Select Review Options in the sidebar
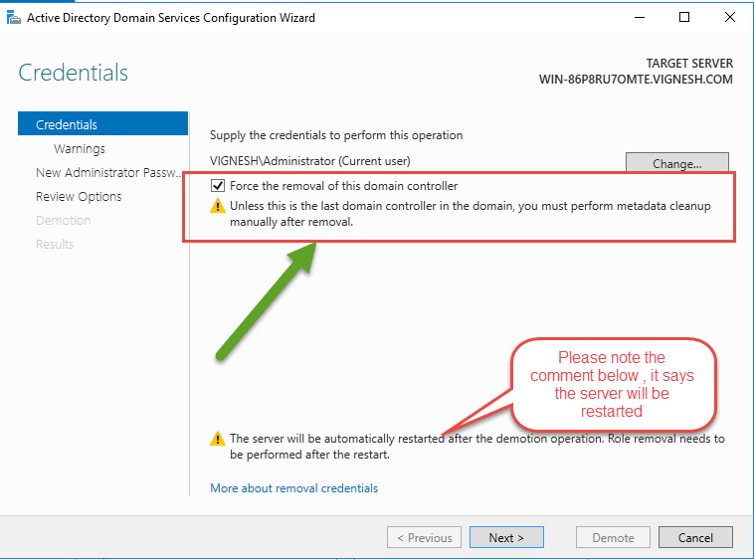Screen dimensions: 754x560 click(x=79, y=196)
